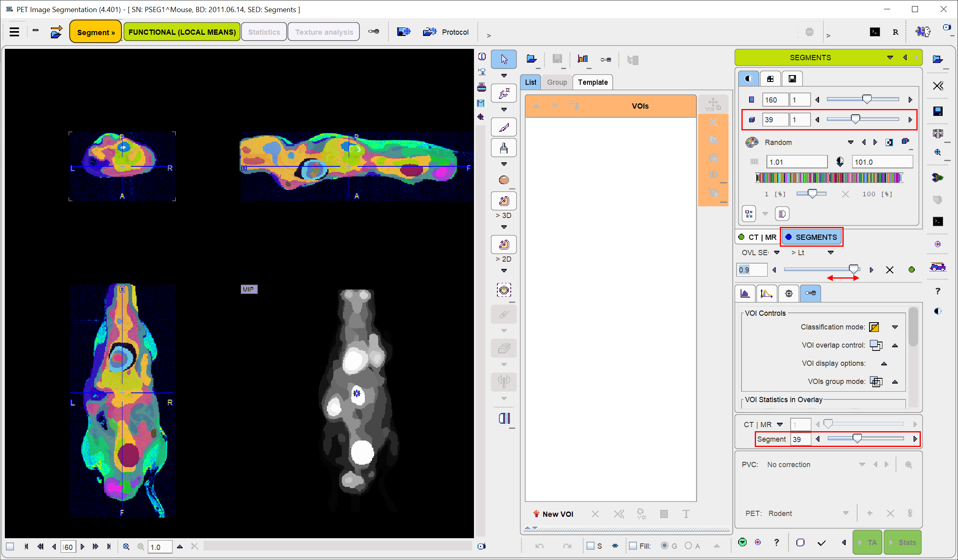Expand the Random color table dropdown
The height and width of the screenshot is (560, 958).
click(x=851, y=142)
